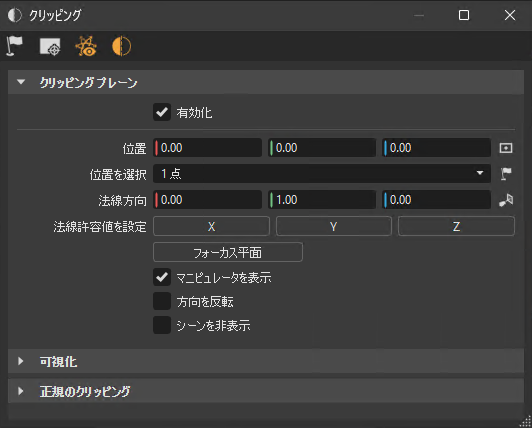This screenshot has height=428, width=532.
Task: Click the 位置 red X value field
Action: point(207,148)
